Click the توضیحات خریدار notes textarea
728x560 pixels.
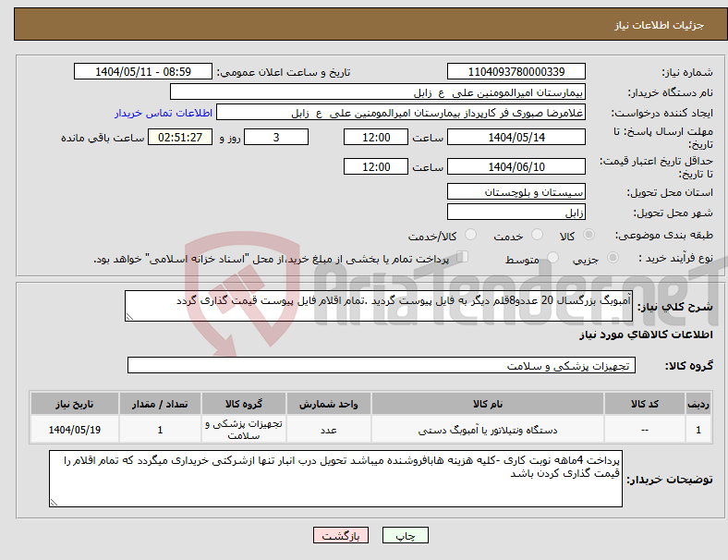335,479
